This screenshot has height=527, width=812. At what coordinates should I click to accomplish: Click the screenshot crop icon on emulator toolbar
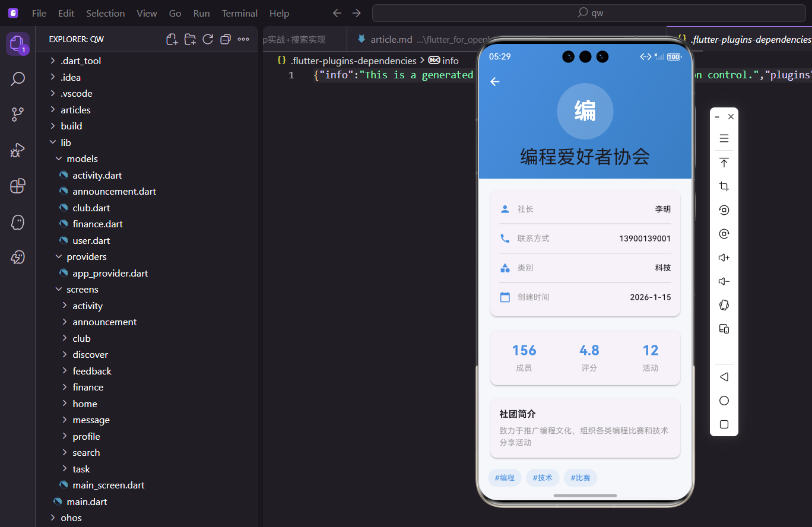pos(724,186)
